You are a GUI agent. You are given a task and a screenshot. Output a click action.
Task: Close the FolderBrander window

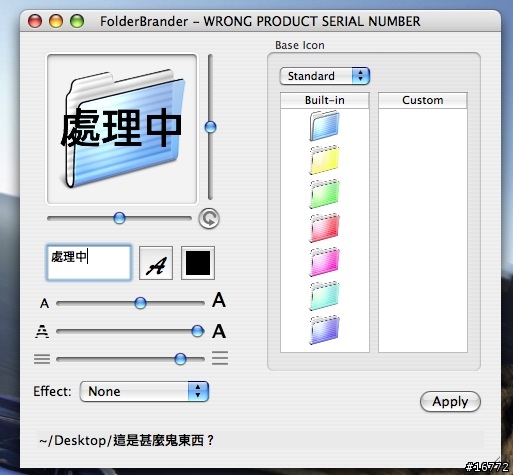[35, 21]
